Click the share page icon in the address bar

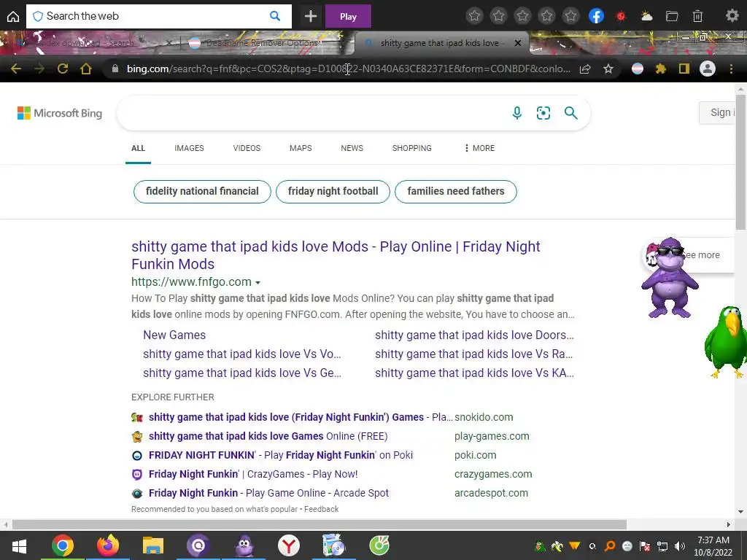point(585,69)
